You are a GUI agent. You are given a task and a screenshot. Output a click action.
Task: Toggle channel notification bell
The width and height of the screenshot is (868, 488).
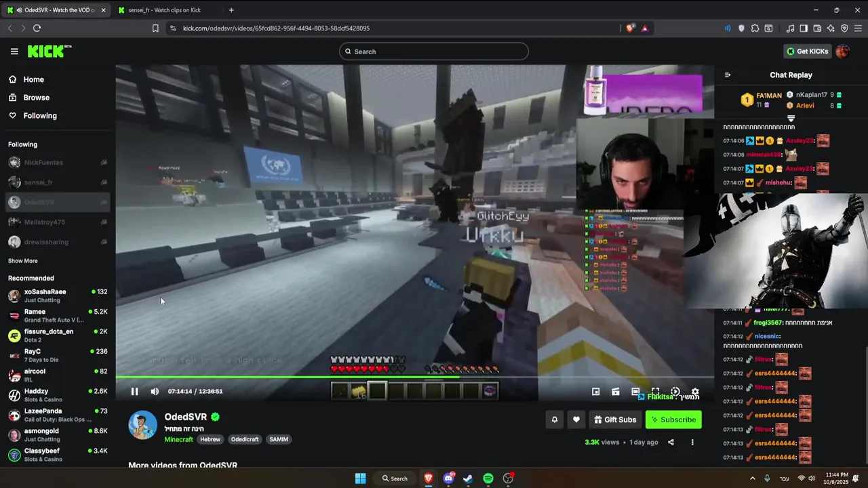tap(554, 420)
